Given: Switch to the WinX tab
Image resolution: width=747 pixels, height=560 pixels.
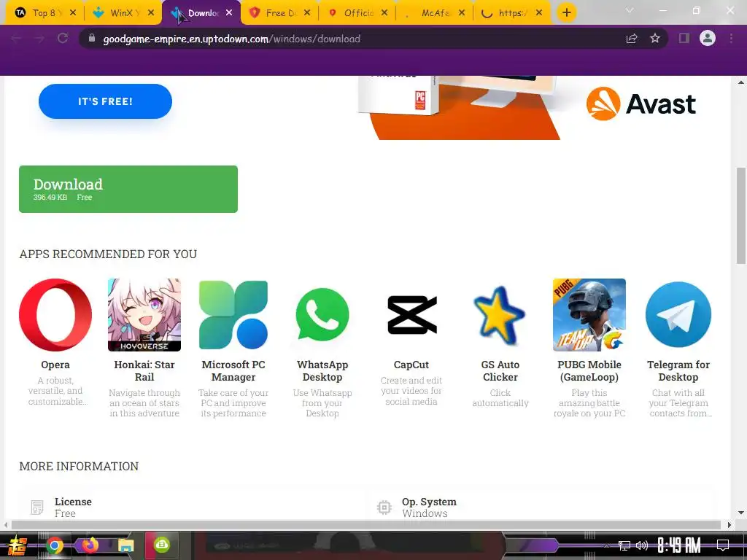Looking at the screenshot, I should coord(123,13).
